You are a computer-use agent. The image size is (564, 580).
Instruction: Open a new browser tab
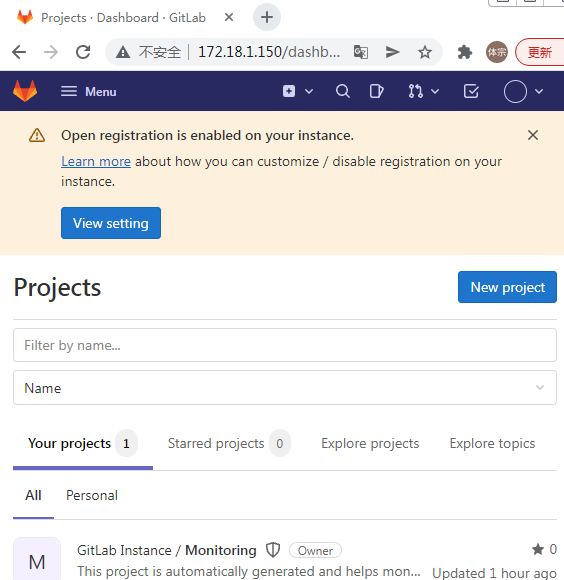[x=267, y=17]
